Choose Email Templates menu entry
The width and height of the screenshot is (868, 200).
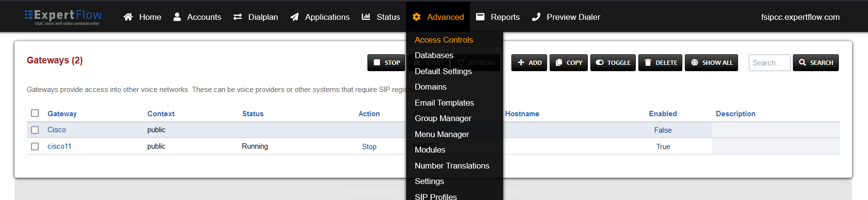(444, 103)
